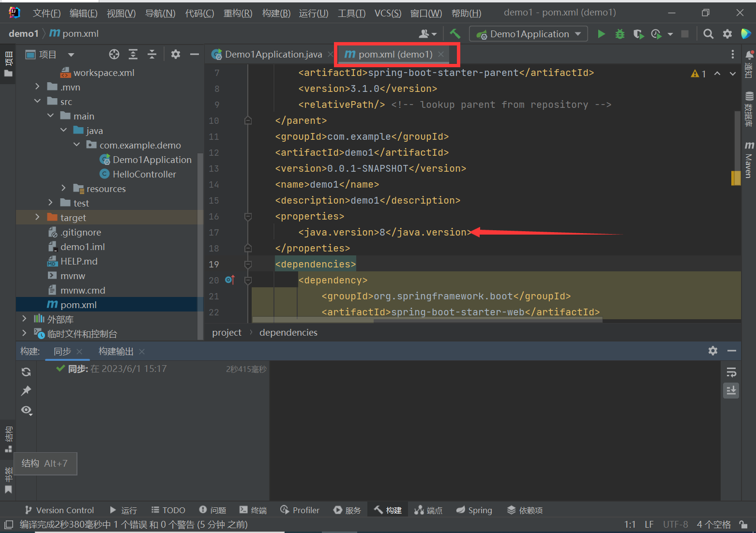
Task: Open the Maven tool window sidebar
Action: (x=749, y=160)
